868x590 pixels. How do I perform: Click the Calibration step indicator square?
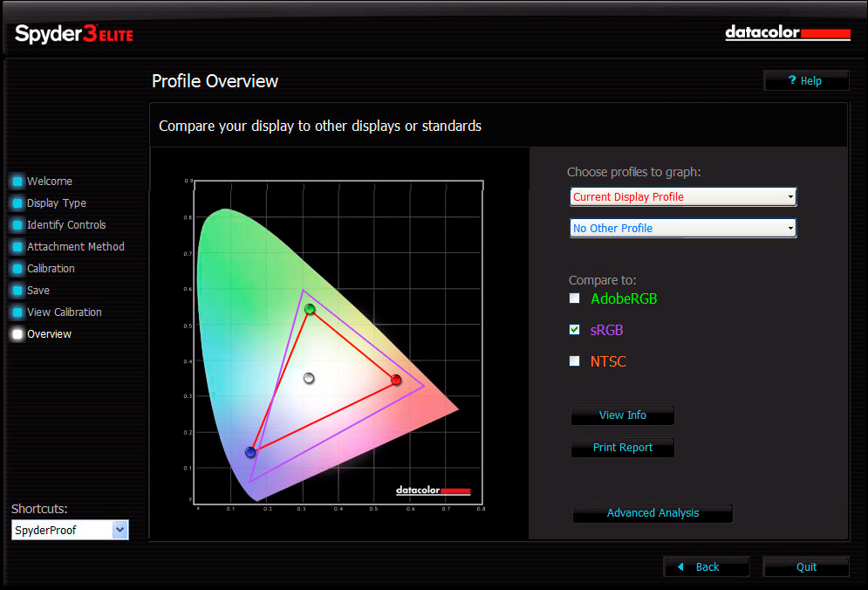[x=17, y=269]
